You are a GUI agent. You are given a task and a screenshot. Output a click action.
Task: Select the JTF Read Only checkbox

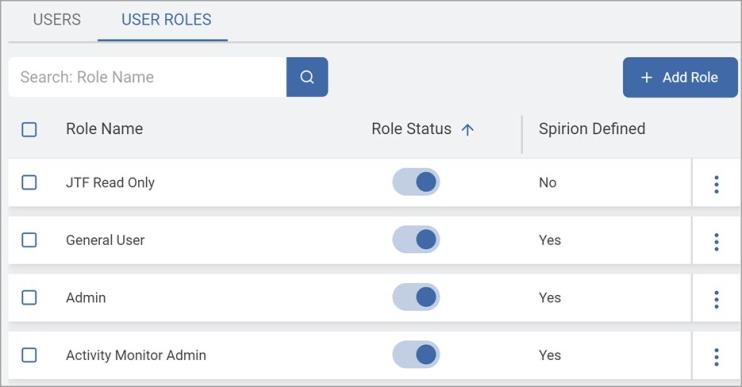29,182
